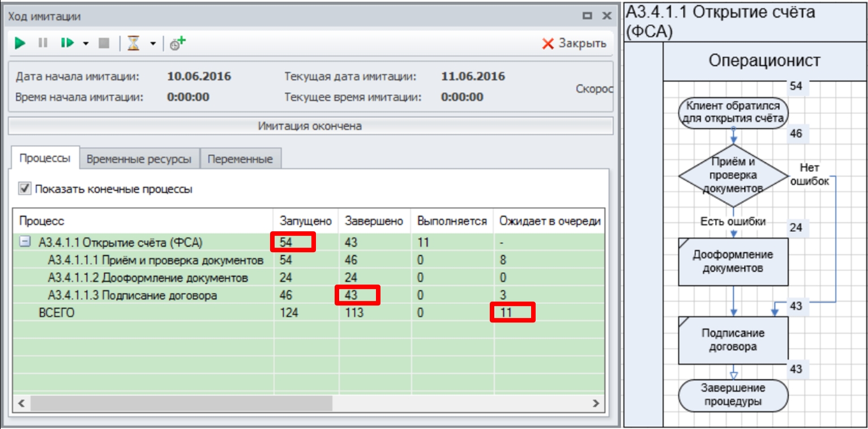The height and width of the screenshot is (429, 868).
Task: Click the horizontal scrollbar right arrow
Action: tap(595, 403)
